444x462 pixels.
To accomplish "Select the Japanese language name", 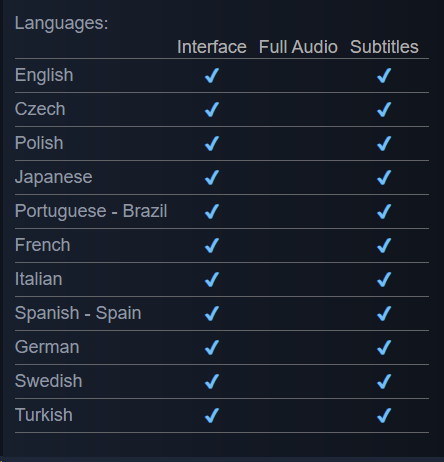I will coord(54,177).
